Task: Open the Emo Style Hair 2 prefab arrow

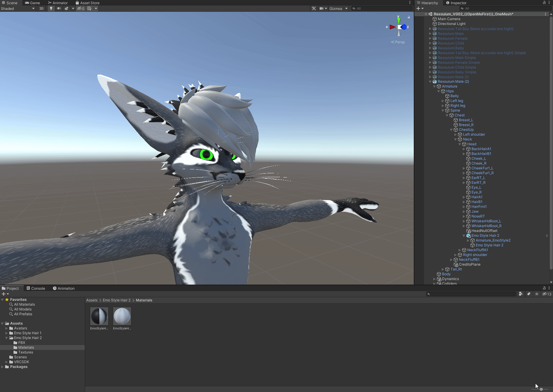Action: point(547,236)
